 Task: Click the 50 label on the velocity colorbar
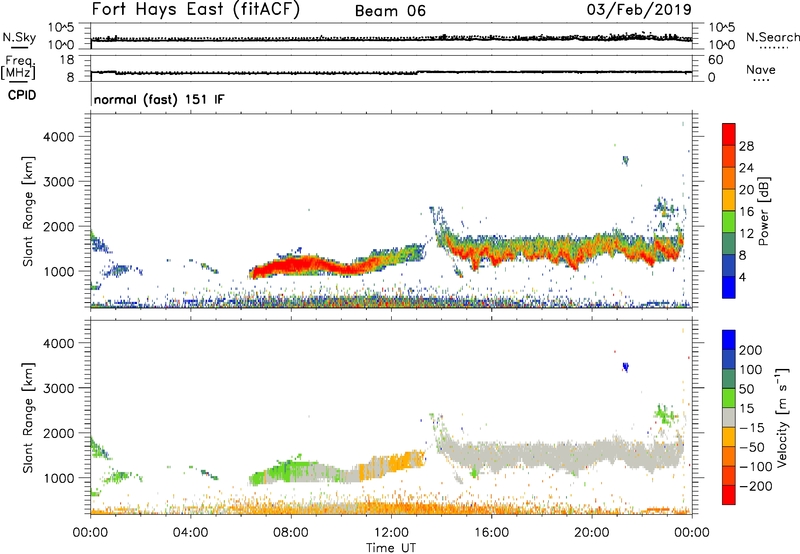click(746, 389)
